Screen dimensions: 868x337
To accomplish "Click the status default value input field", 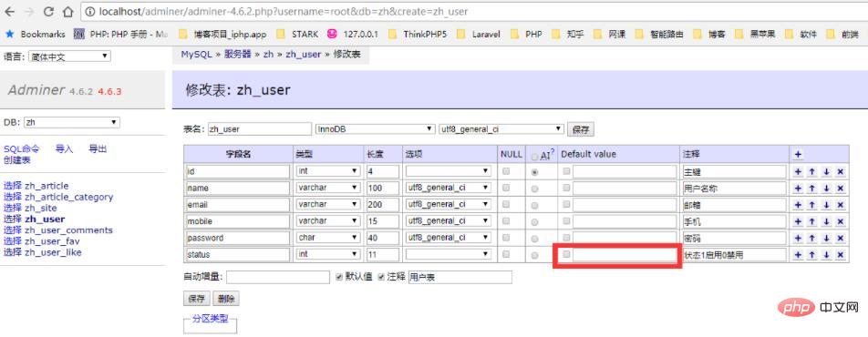I will (x=625, y=255).
